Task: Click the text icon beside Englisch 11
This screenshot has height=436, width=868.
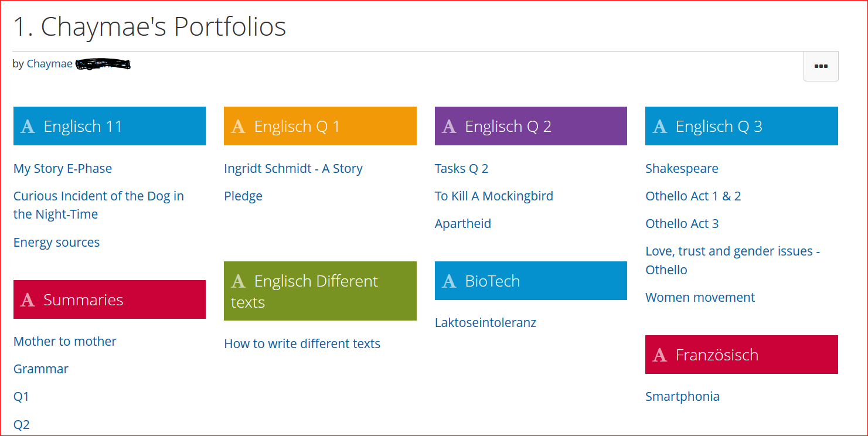Action: pyautogui.click(x=28, y=127)
